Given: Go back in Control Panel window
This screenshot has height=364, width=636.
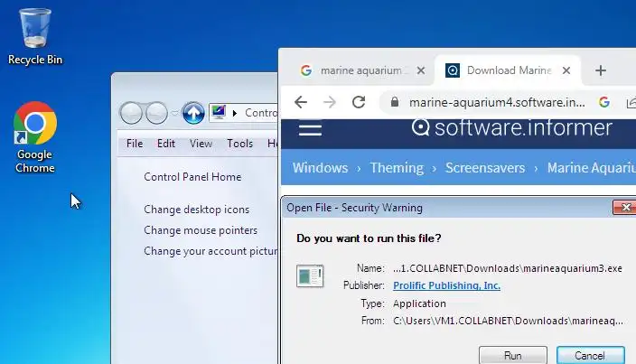Looking at the screenshot, I should coord(131,112).
